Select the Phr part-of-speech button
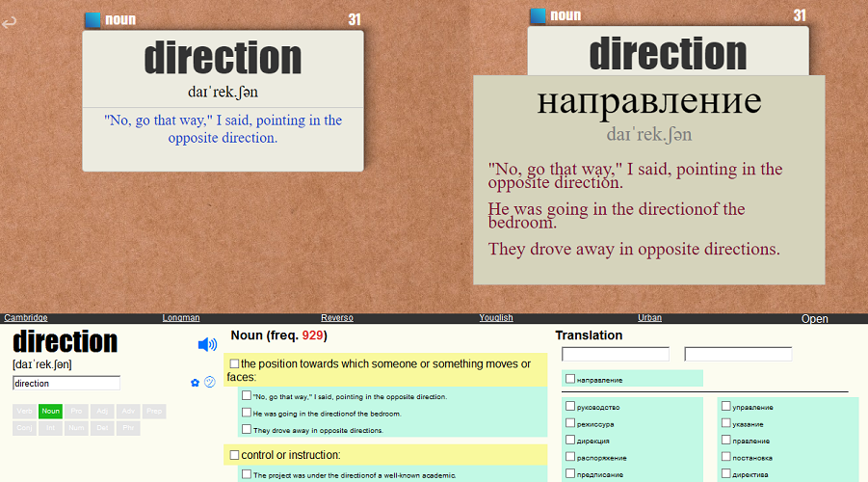Image resolution: width=868 pixels, height=482 pixels. (128, 428)
